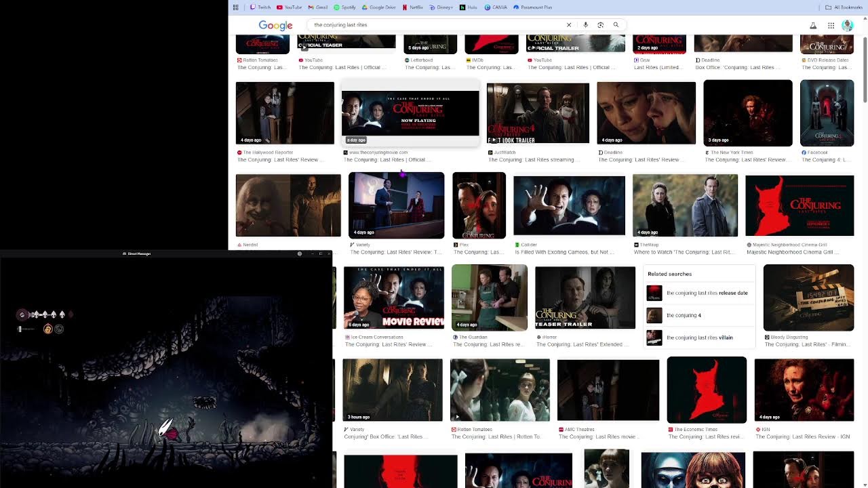Click the Discord 'Direct Messages' window title
Screen dimensions: 868x488
click(x=137, y=253)
